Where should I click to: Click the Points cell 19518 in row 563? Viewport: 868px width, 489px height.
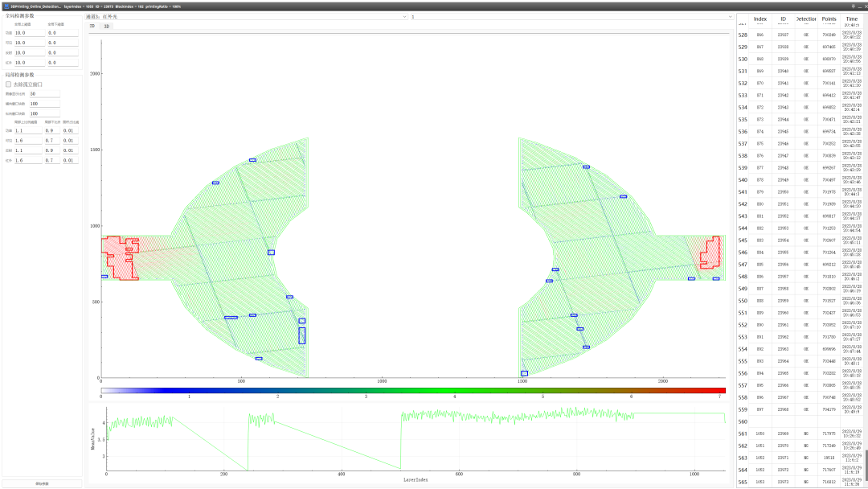[x=829, y=458]
